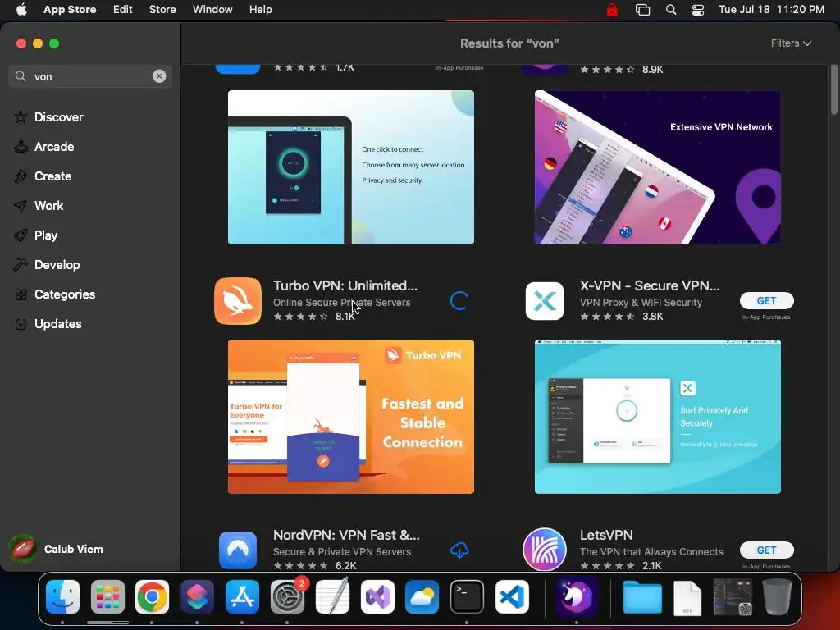
Task: Open the Help menu
Action: tap(260, 10)
